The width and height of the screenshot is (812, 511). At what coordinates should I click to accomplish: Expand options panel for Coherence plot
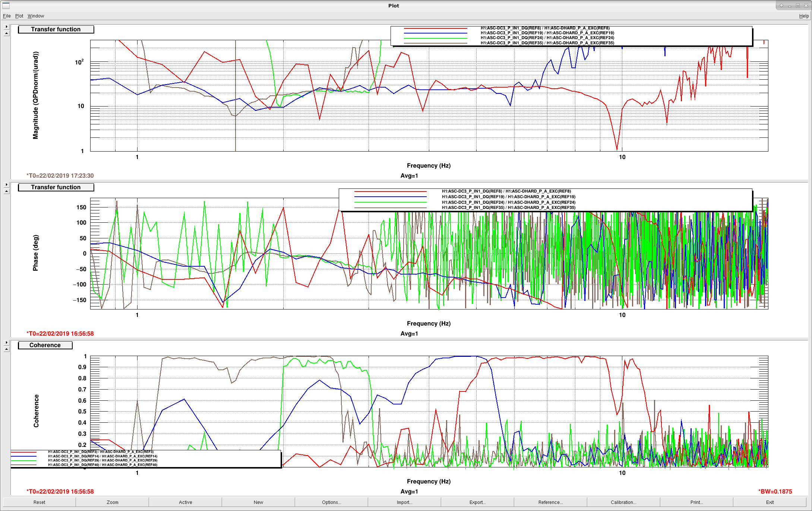pyautogui.click(x=6, y=343)
